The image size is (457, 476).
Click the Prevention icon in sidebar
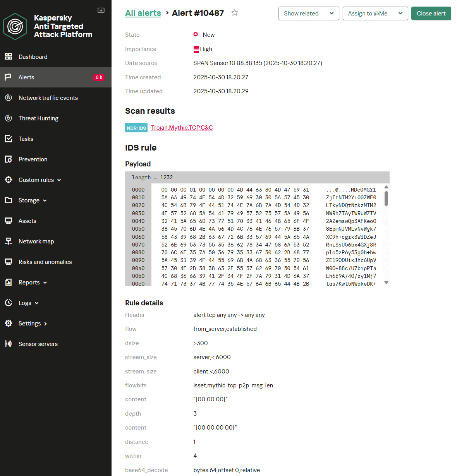pos(9,159)
